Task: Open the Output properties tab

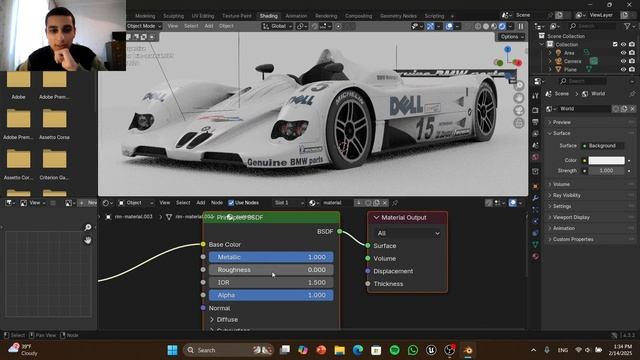Action: (536, 122)
